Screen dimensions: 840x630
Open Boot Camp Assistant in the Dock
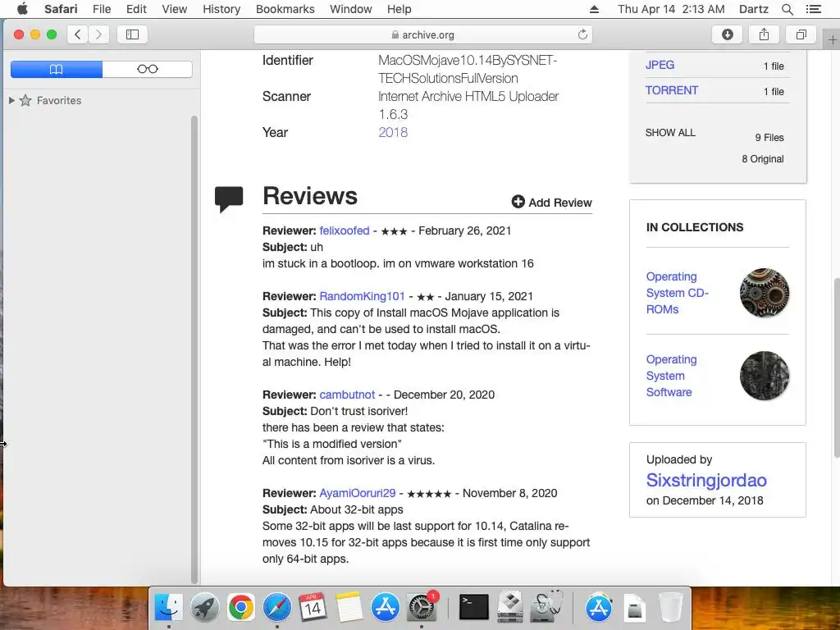point(510,608)
